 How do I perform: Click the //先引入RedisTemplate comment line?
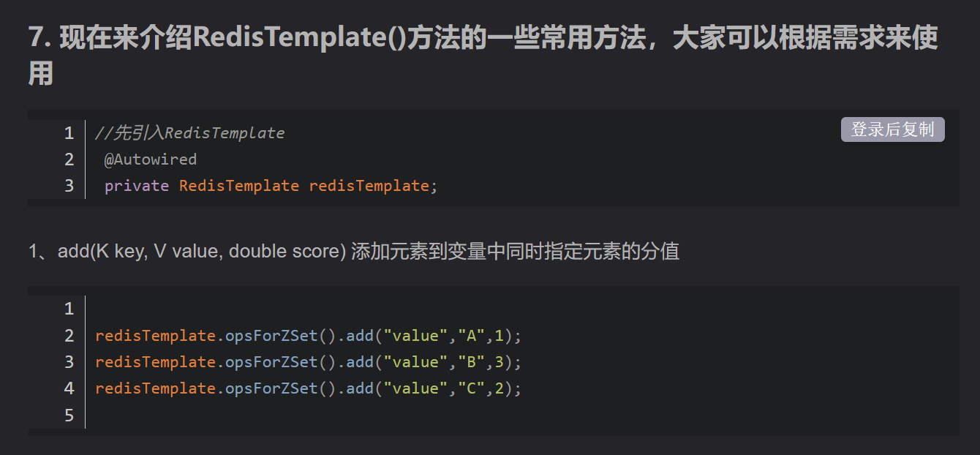coord(189,133)
